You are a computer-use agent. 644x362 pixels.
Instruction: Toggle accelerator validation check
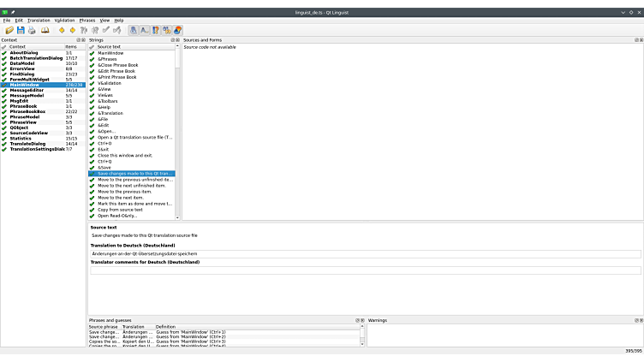pos(134,30)
